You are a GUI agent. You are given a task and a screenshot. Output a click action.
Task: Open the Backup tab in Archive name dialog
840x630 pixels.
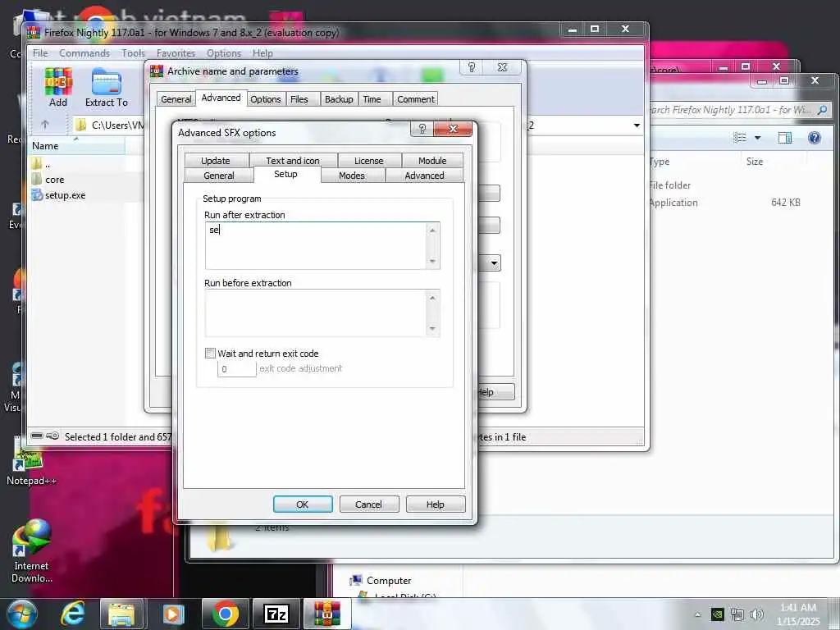(x=339, y=99)
